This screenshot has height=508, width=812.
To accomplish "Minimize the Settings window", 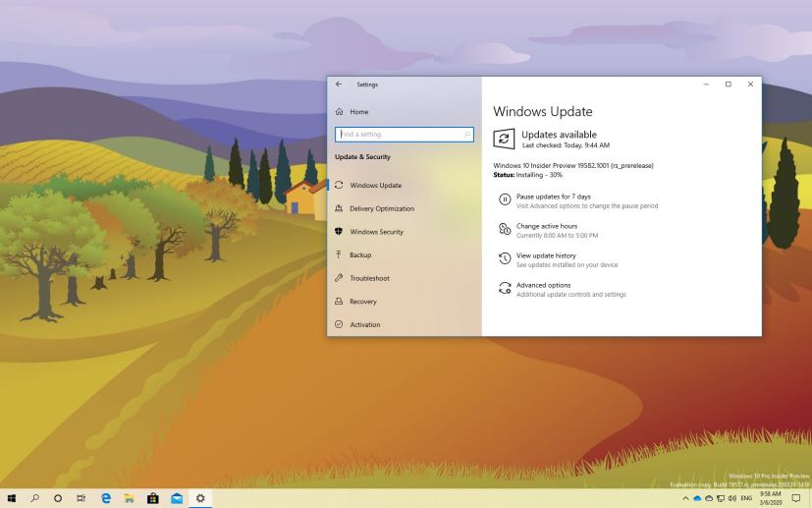I will [x=706, y=84].
